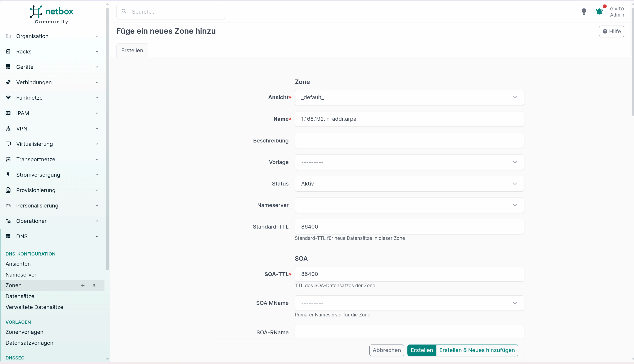Expand the Provisionierung menu chevron
The width and height of the screenshot is (634, 364).
click(97, 190)
